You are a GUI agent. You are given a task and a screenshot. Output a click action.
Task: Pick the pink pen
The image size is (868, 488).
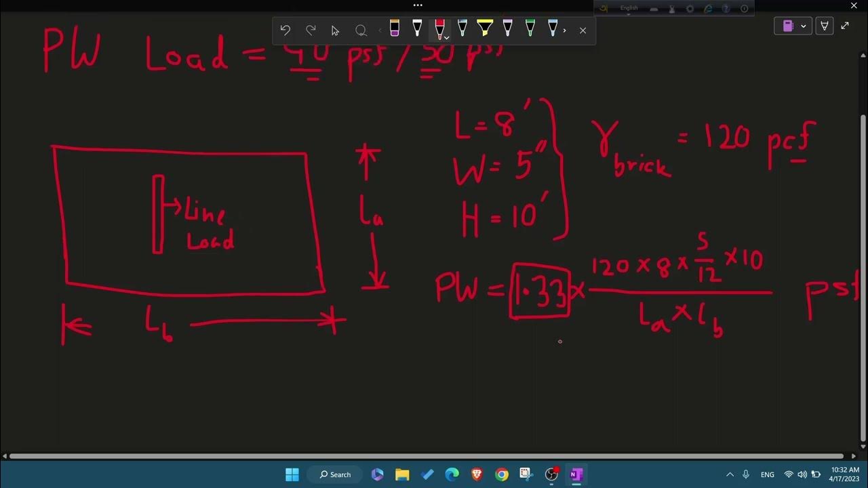tap(507, 28)
